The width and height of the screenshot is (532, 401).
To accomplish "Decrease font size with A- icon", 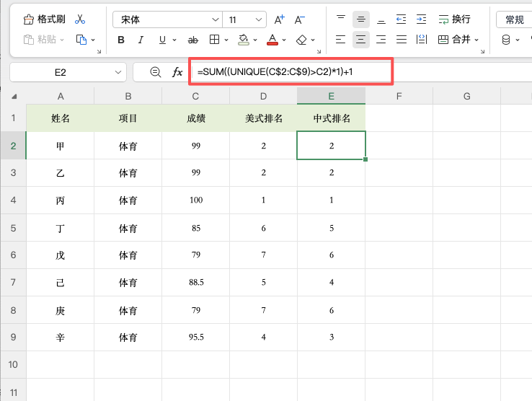I will coord(299,19).
